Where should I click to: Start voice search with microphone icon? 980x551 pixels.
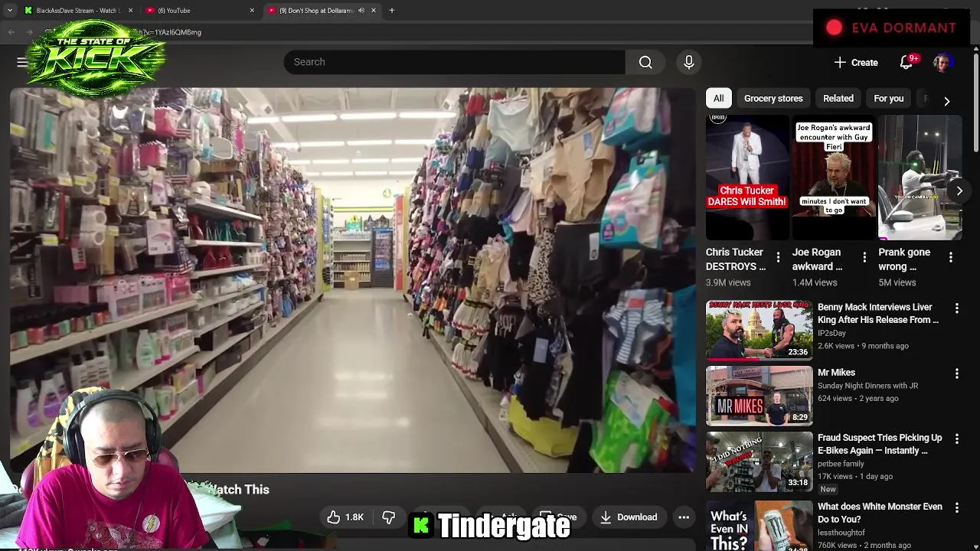pyautogui.click(x=689, y=62)
